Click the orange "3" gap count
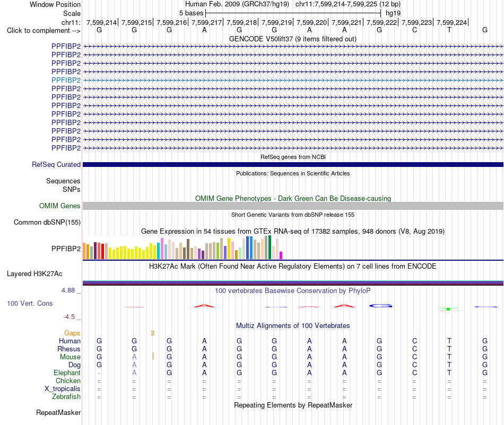Screen dimensions: 504x425 (152, 333)
